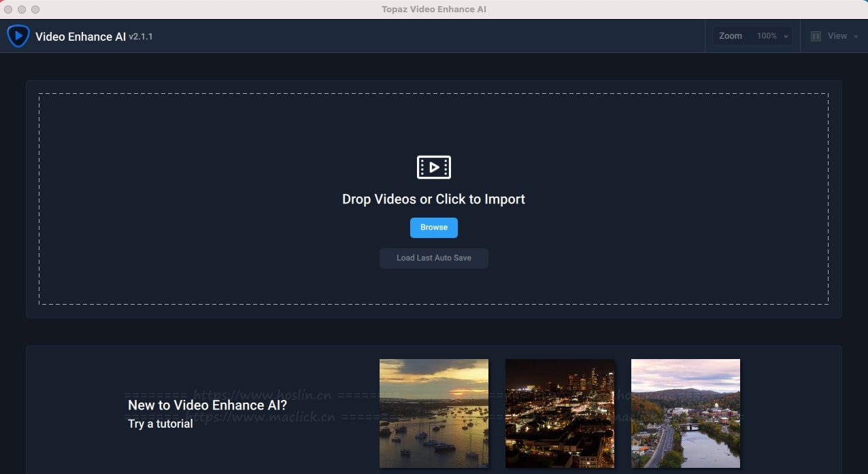Minimize the window with the yellow button
The height and width of the screenshot is (474, 868).
[x=22, y=10]
